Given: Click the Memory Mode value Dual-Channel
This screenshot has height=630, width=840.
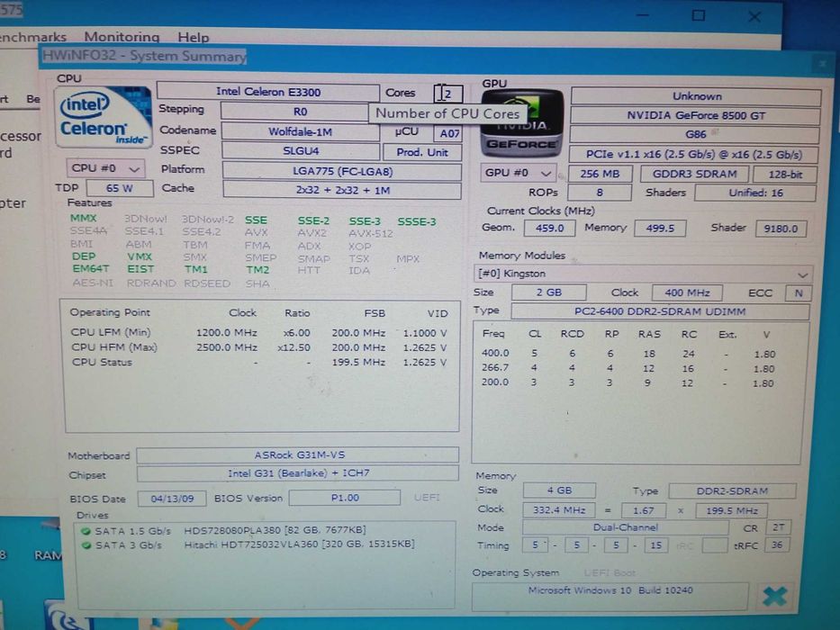Looking at the screenshot, I should (x=625, y=527).
